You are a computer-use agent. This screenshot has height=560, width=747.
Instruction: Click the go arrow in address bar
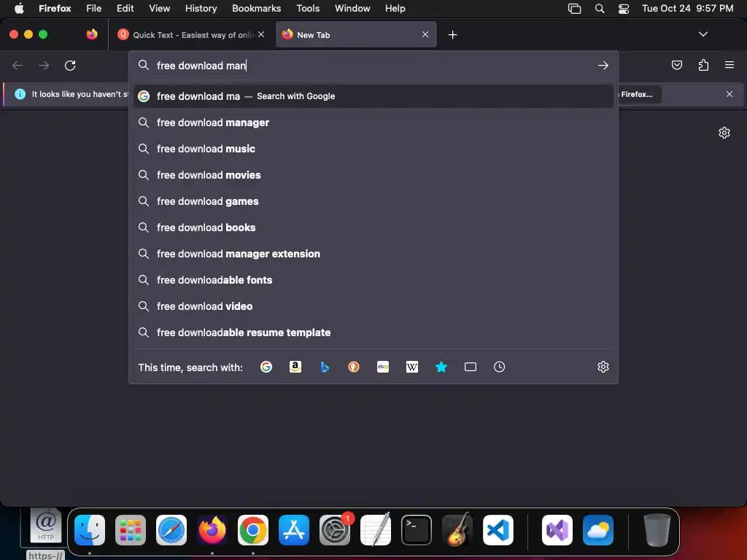(603, 65)
